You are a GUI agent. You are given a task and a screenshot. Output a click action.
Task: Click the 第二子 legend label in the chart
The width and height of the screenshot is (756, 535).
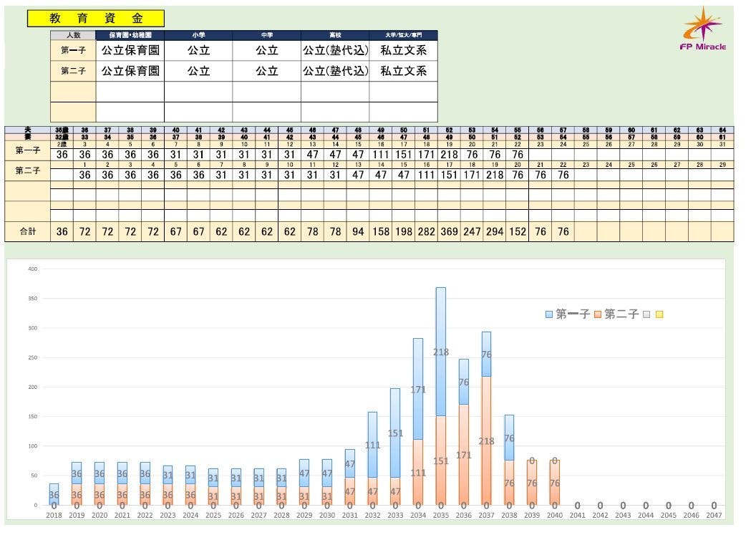(x=621, y=314)
